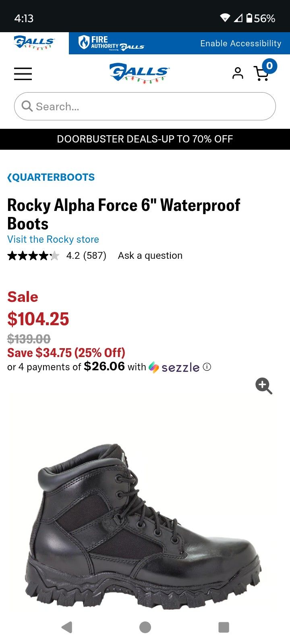Viewport: 290px width, 644px height.
Task: Open the DOORBUSTER DEALS banner
Action: click(x=145, y=139)
